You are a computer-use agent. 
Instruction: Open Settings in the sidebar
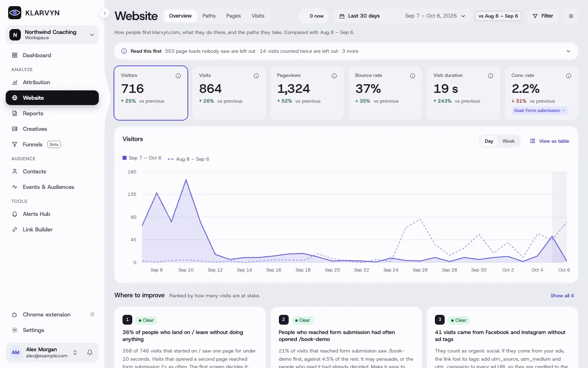(x=52, y=330)
